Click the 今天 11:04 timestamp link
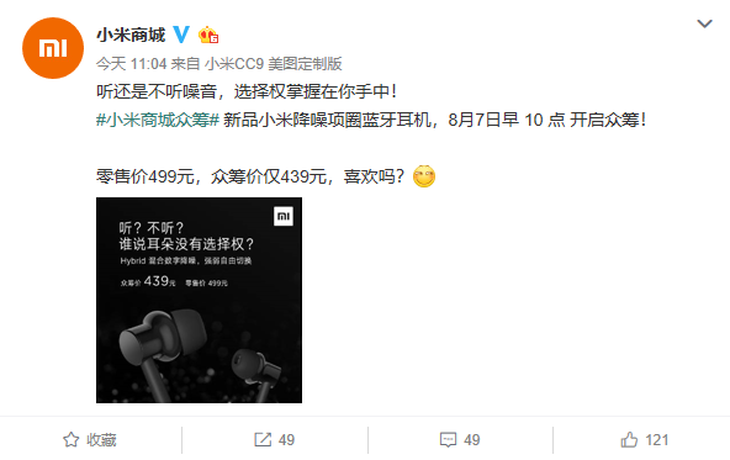 (x=131, y=63)
